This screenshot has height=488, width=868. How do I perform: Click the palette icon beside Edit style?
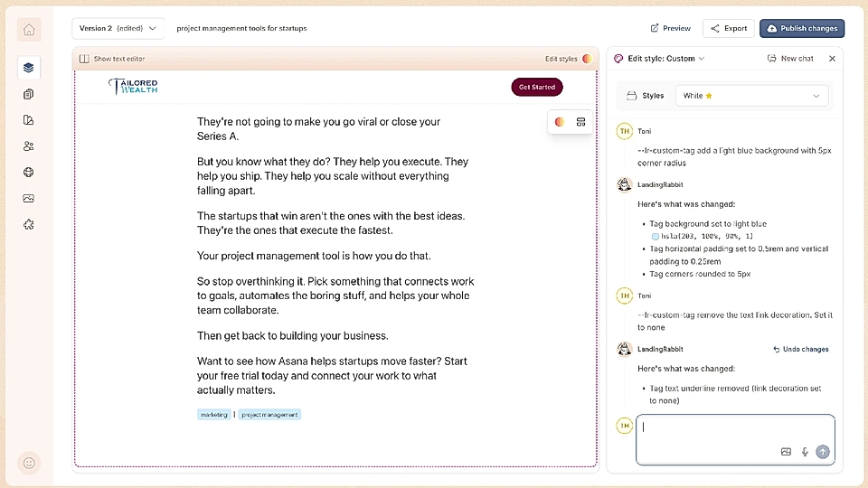618,59
